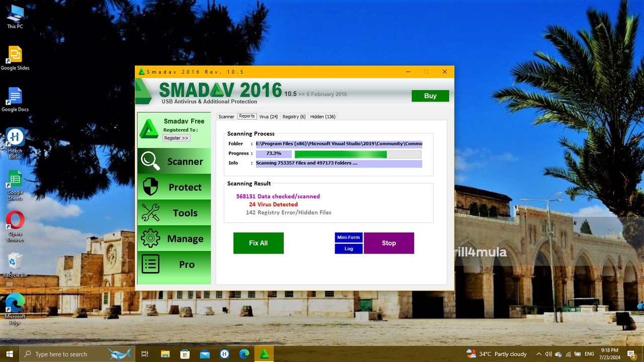Image resolution: width=644 pixels, height=362 pixels.
Task: Open Task View on the taskbar
Action: [145, 354]
